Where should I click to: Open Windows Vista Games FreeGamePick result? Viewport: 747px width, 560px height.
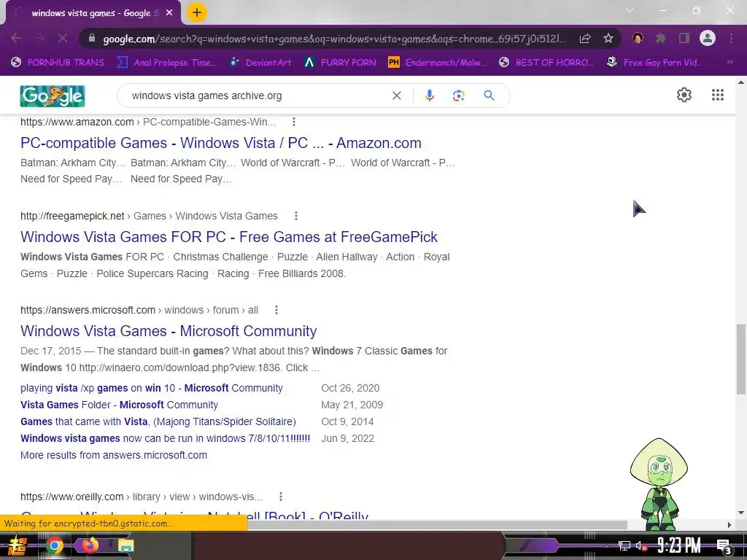(228, 237)
